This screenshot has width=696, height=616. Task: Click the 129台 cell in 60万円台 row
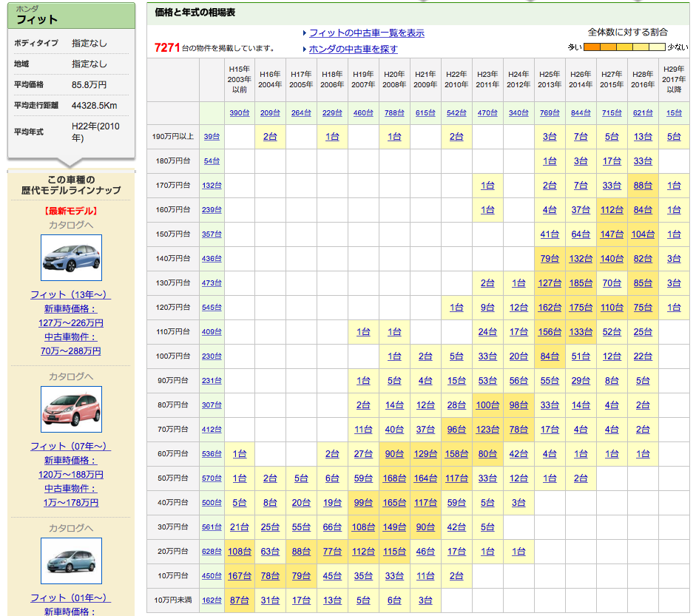point(425,453)
